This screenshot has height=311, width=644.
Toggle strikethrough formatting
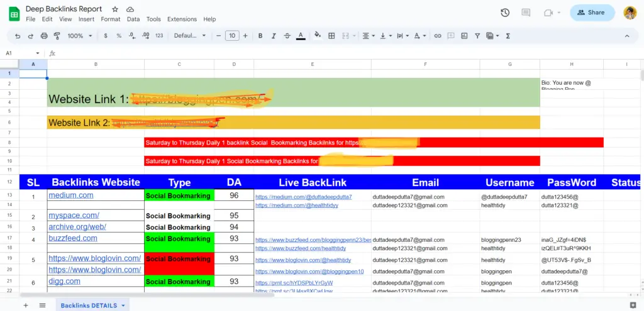[287, 36]
